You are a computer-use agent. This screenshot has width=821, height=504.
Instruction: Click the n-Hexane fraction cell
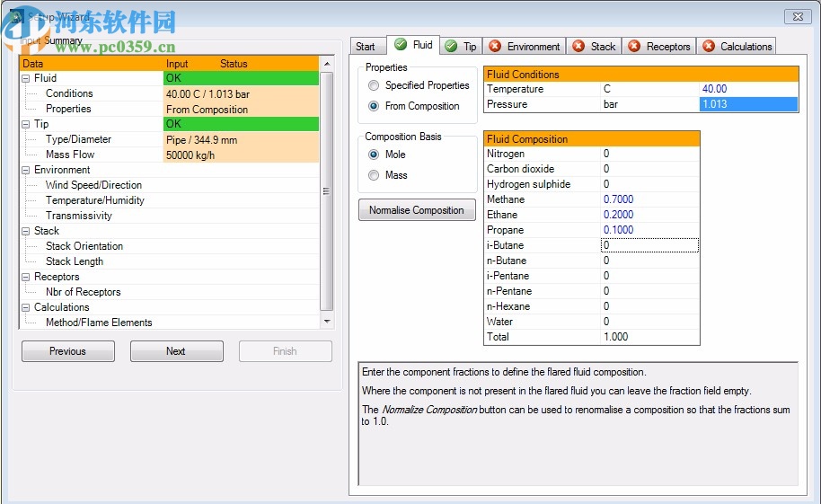tap(649, 306)
